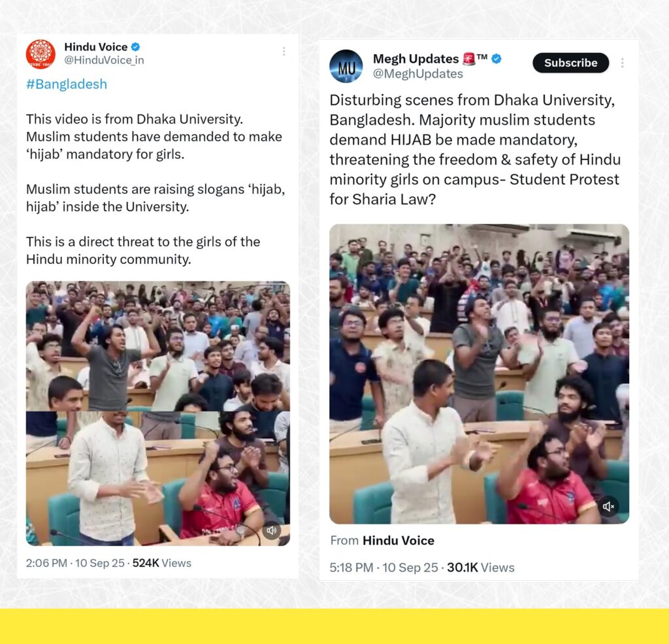Unmute the Megh Updates video
The height and width of the screenshot is (644, 669).
click(608, 506)
